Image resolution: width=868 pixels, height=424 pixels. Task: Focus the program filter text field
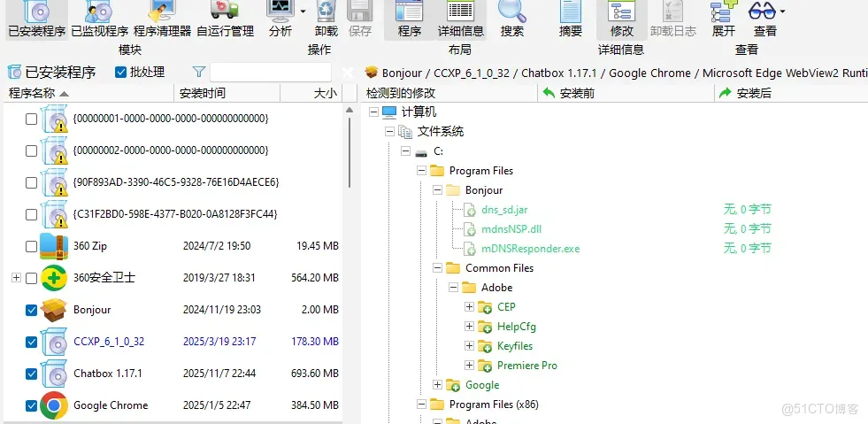tap(271, 73)
